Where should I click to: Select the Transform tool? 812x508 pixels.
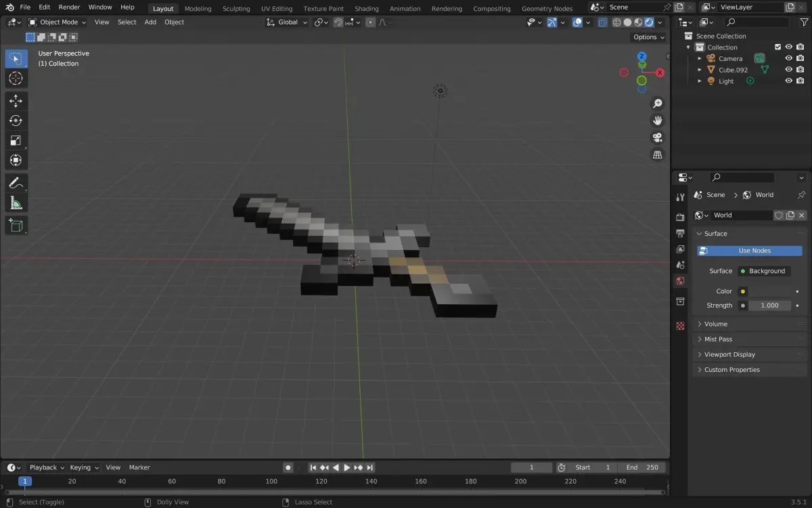(x=16, y=161)
